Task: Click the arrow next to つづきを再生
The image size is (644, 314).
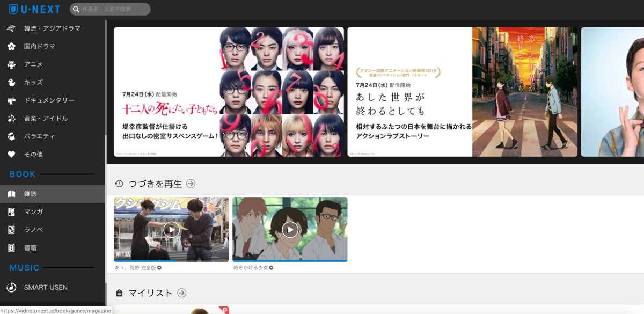Action: (191, 184)
